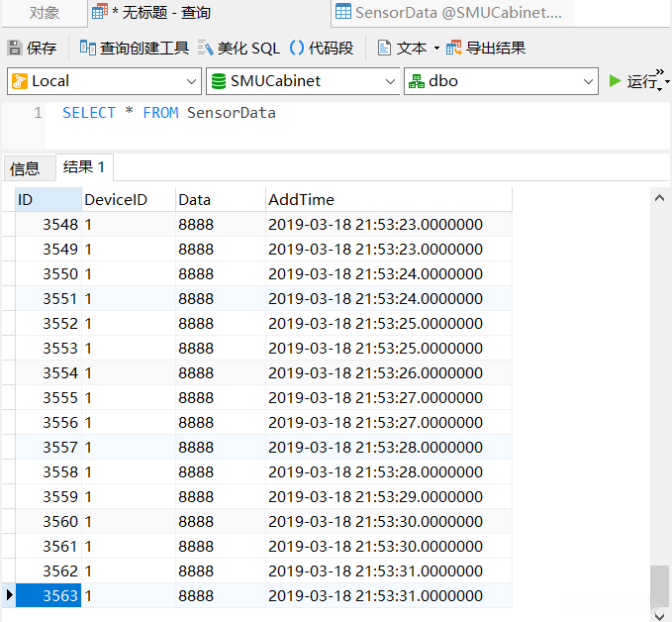
Task: Click the results vertical scrollbar thumb
Action: tap(659, 586)
